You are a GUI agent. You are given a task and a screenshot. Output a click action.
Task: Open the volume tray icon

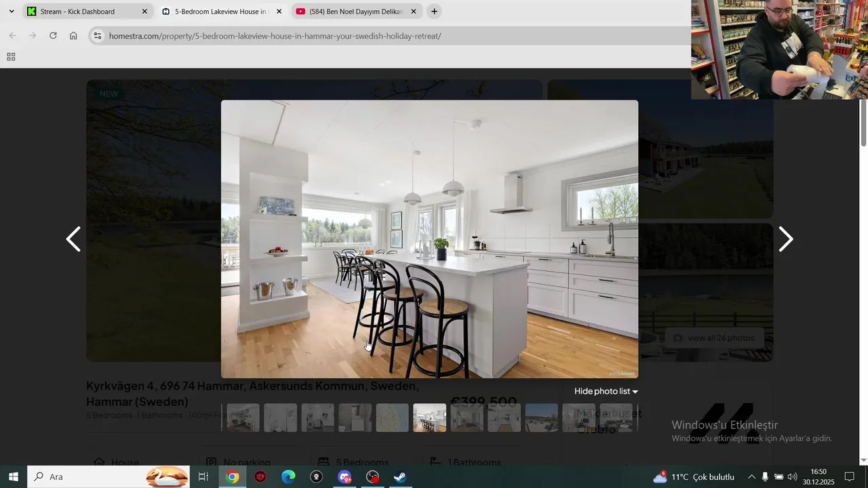click(792, 476)
